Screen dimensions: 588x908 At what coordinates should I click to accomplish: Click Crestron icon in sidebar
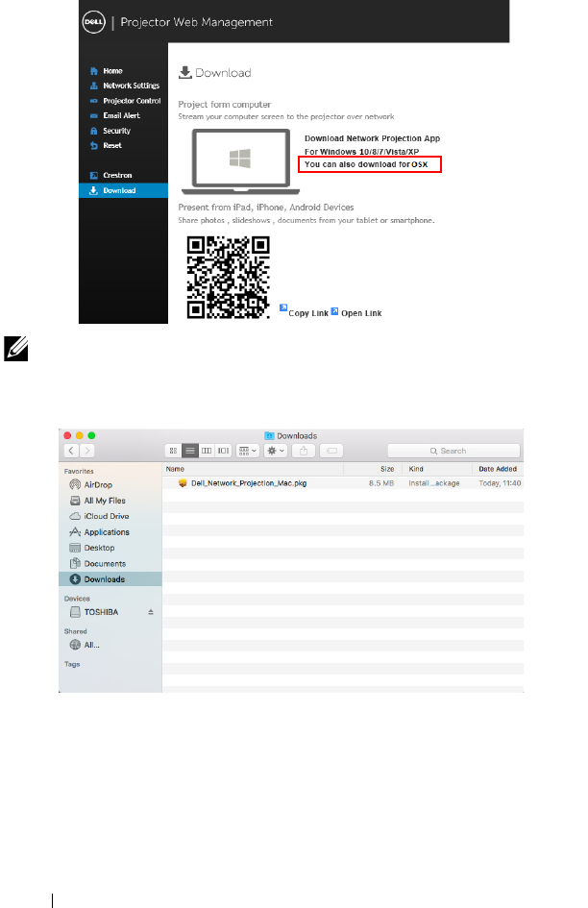(94, 176)
